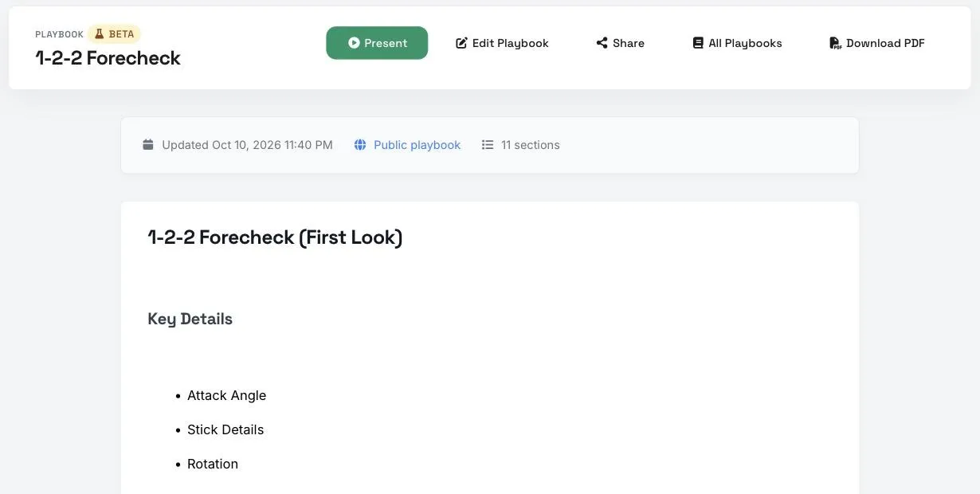Screen dimensions: 980x494
Task: Click the "PLAYBOOK" label above the title
Action: pos(59,34)
